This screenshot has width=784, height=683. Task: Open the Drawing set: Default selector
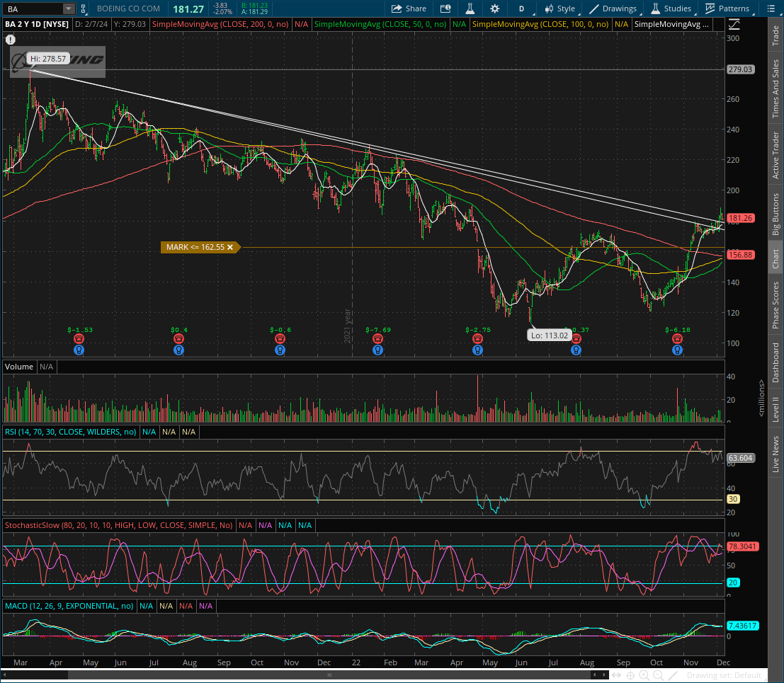[x=724, y=675]
